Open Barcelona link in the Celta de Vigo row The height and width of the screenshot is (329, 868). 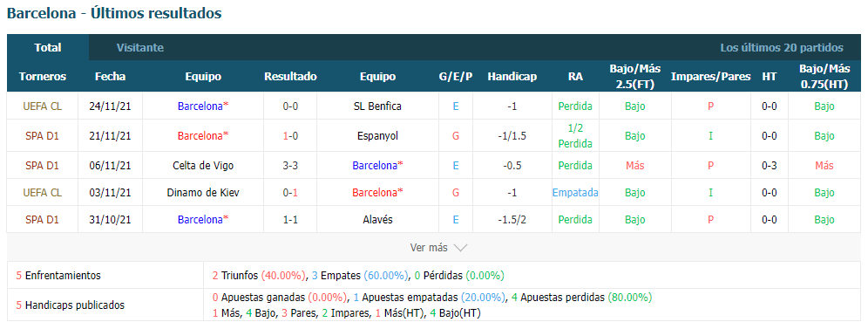(x=377, y=165)
